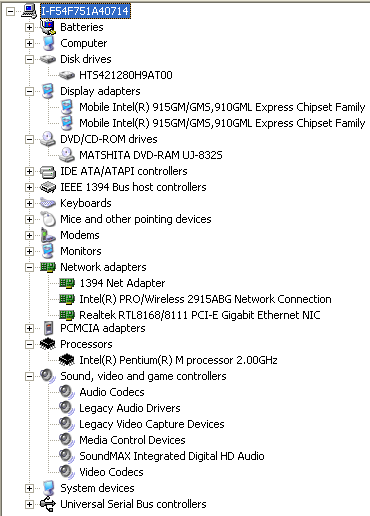Image resolution: width=370 pixels, height=516 pixels.
Task: Click the network card icon beside 1394 Net Adapter
Action: (x=67, y=283)
